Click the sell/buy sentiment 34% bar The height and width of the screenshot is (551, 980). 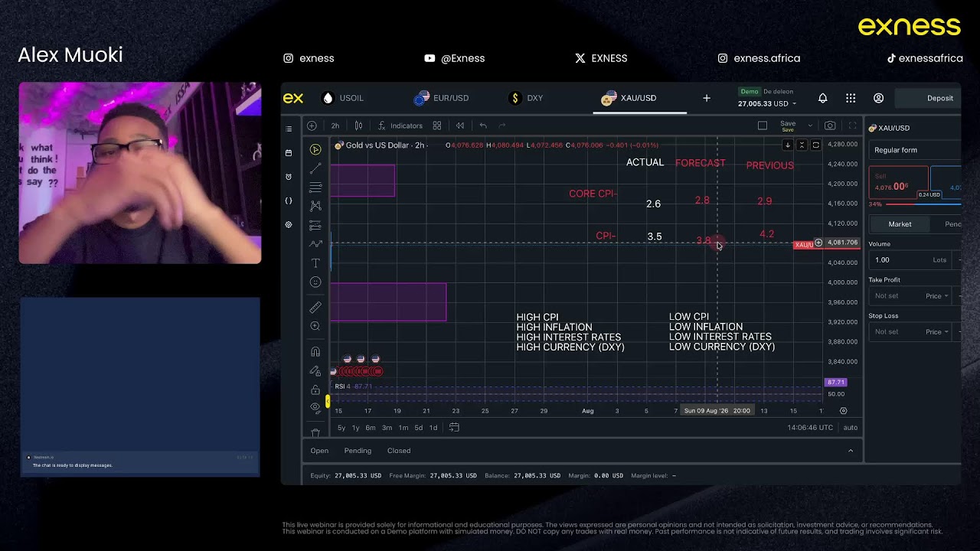[915, 204]
